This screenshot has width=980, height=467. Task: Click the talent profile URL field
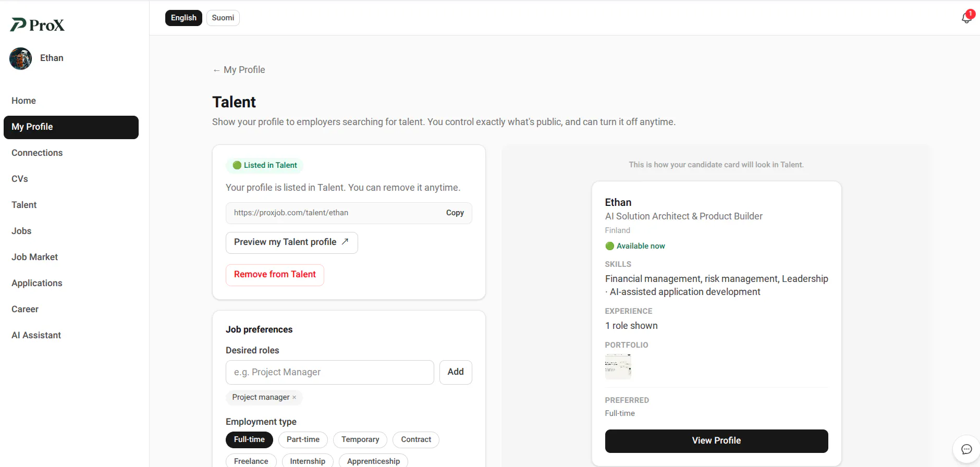(x=349, y=213)
